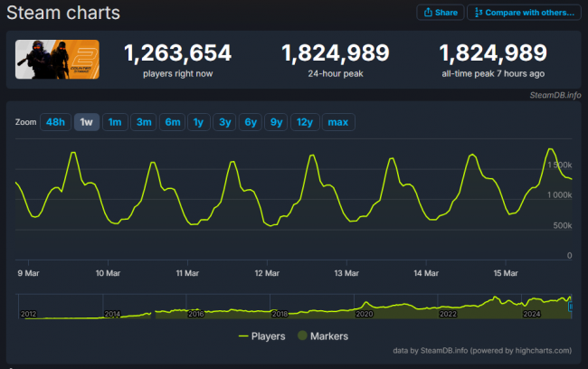Select the 1w zoom range

pyautogui.click(x=87, y=122)
